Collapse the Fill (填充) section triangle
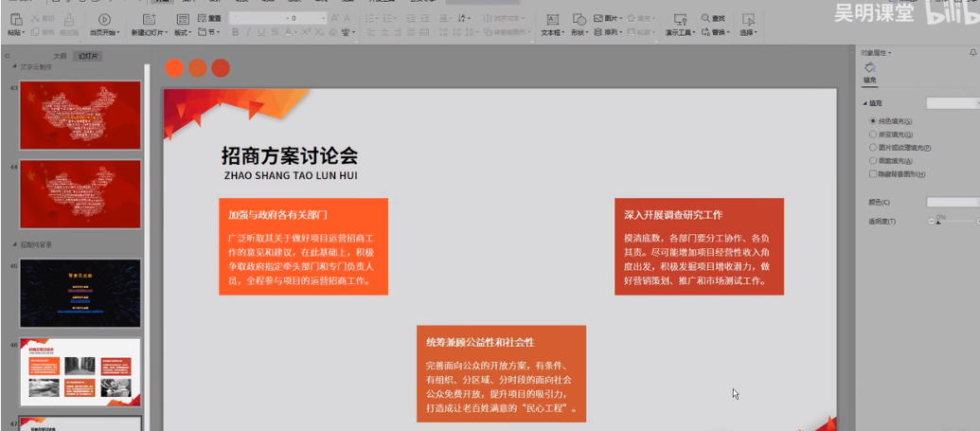 click(865, 103)
